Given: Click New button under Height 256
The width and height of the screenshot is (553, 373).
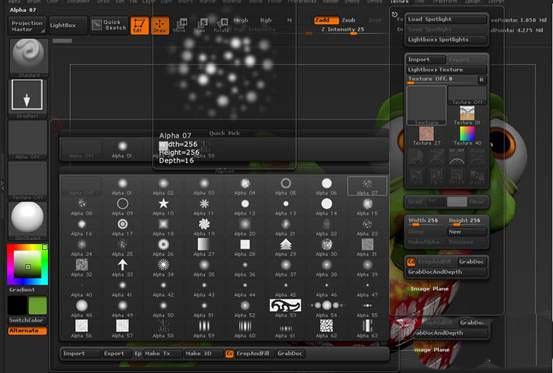Looking at the screenshot, I should coord(467,232).
